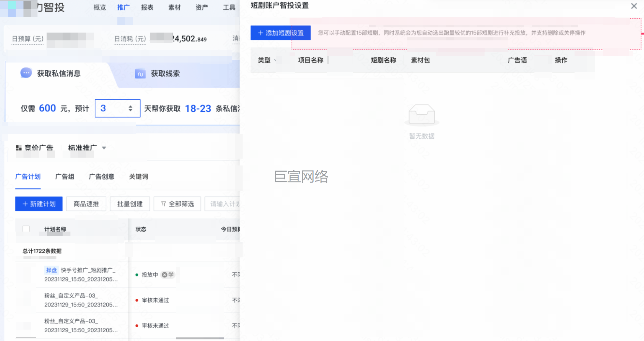
Task: Click the empty inbox icon above 暂无数据
Action: click(x=422, y=115)
